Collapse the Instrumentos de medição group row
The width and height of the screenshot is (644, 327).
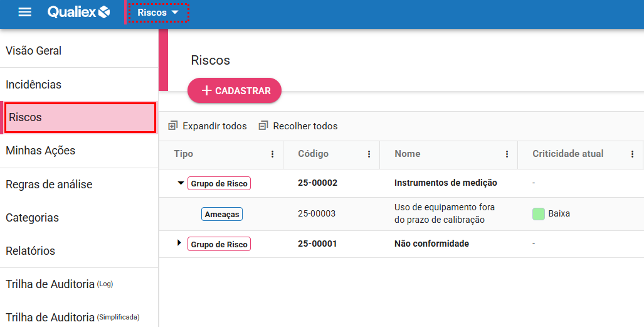181,183
